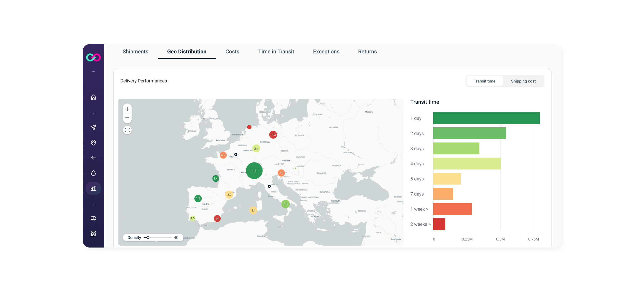Select the large 1.2 map cluster
The image size is (644, 291).
pos(254,171)
